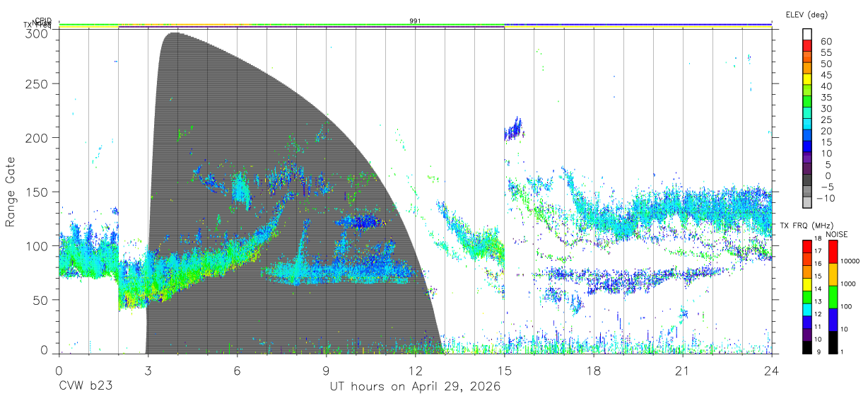
Task: Click TX FRQ legend value 12
Action: pos(819,314)
